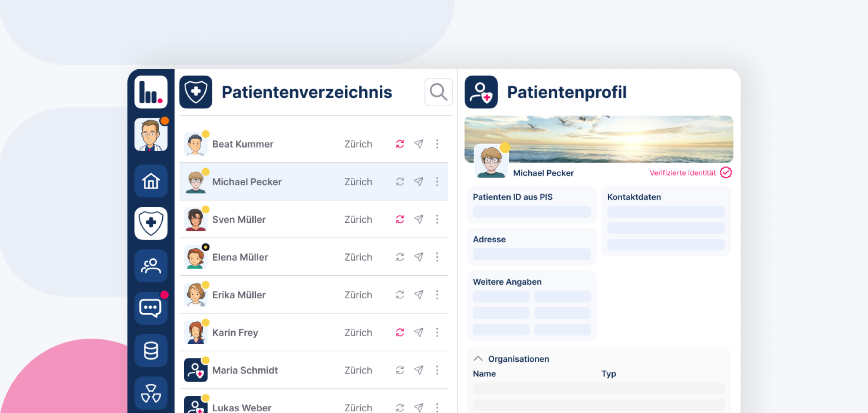
Task: Click the sync icon for Karin Frey
Action: [400, 333]
